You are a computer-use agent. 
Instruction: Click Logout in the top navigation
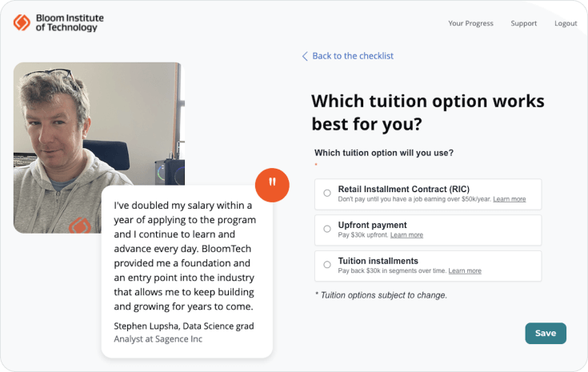[x=566, y=23]
